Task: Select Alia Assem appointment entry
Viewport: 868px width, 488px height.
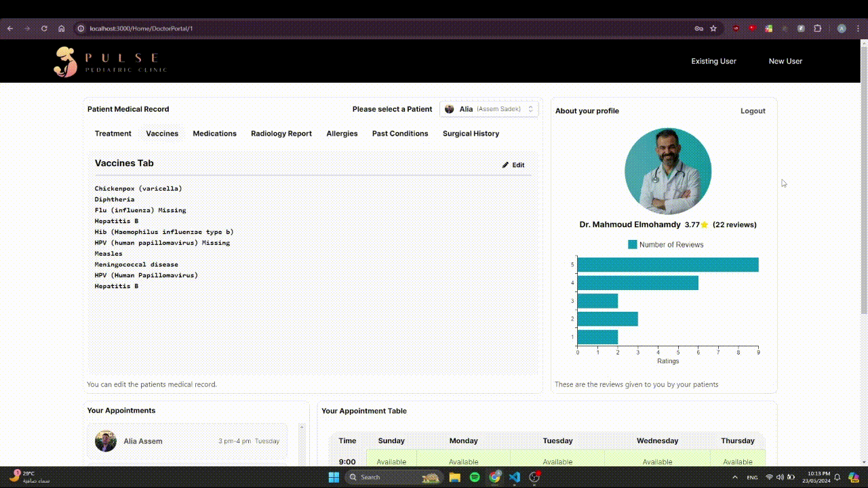Action: click(187, 441)
